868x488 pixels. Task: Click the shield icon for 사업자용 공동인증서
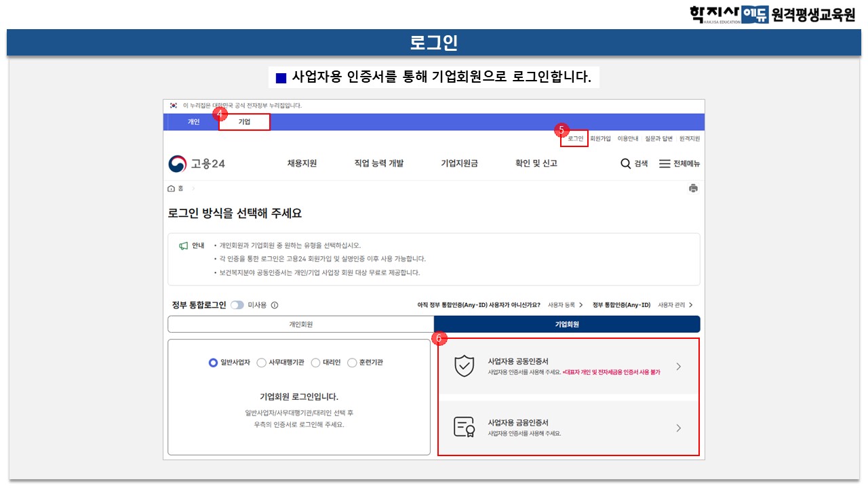coord(464,366)
